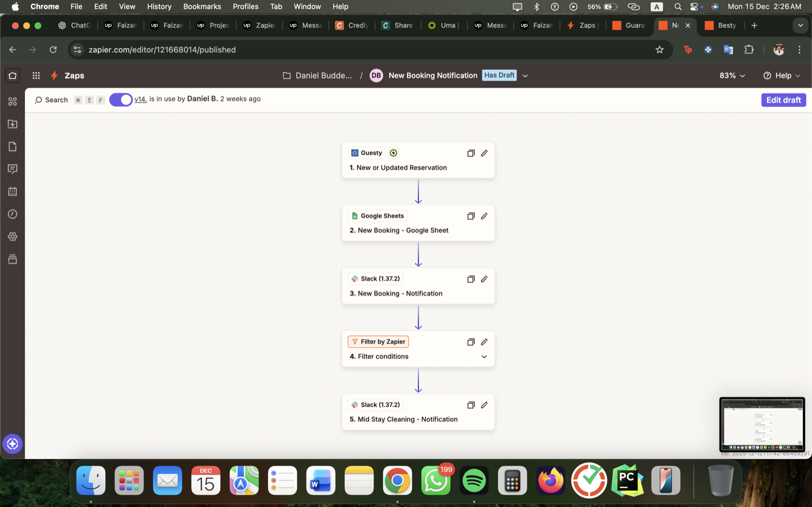Launch the AI copilot round button
The width and height of the screenshot is (812, 507).
[x=12, y=444]
